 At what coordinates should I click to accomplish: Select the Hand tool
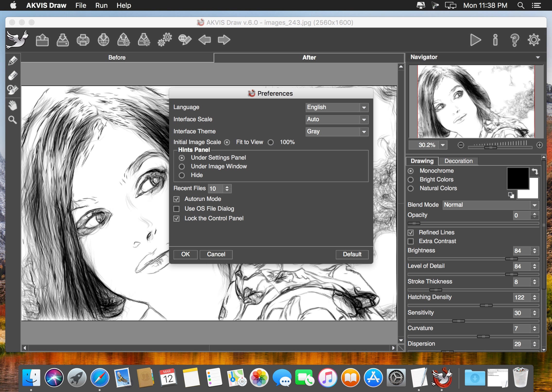pyautogui.click(x=13, y=105)
